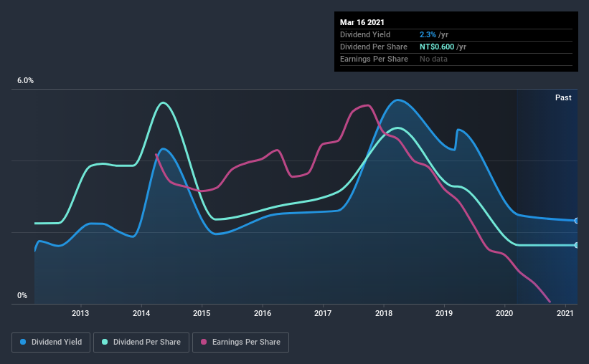Viewport: 589px width, 364px height.
Task: Click the tooltip Dividend Yield row label
Action: pos(365,34)
